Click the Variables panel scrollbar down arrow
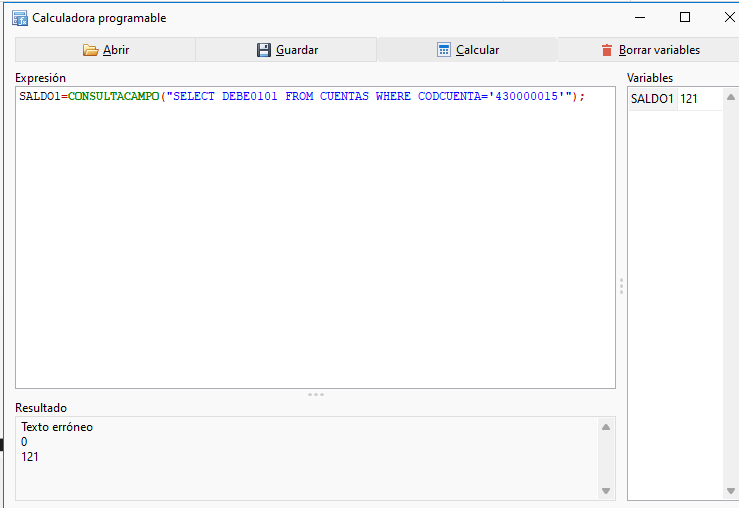Screen dimensions: 739x508 pos(731,491)
